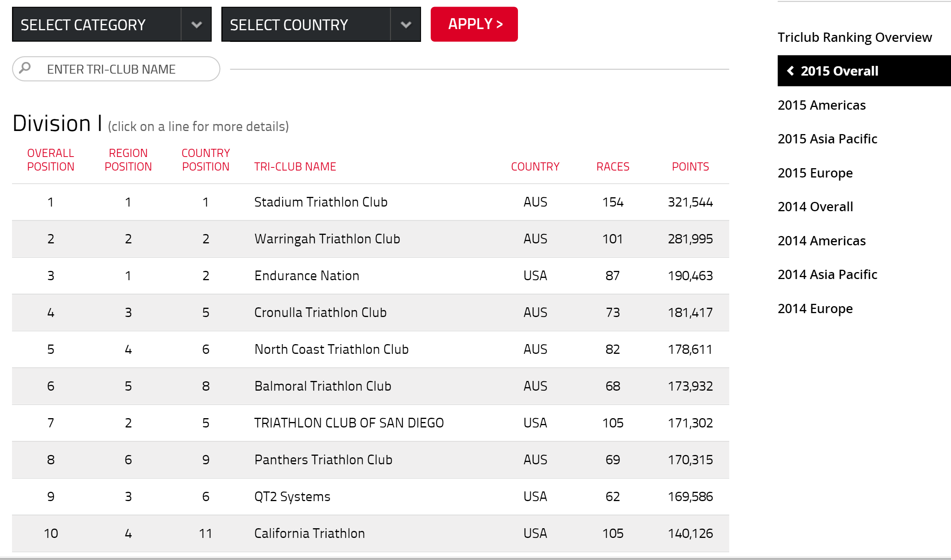This screenshot has width=951, height=560.
Task: Click the search magnifier icon
Action: [25, 68]
